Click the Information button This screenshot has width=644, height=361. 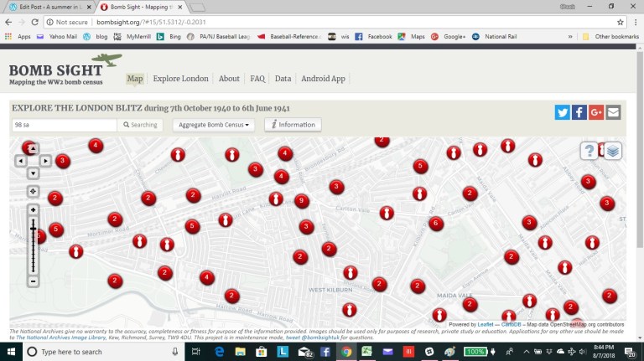click(293, 125)
